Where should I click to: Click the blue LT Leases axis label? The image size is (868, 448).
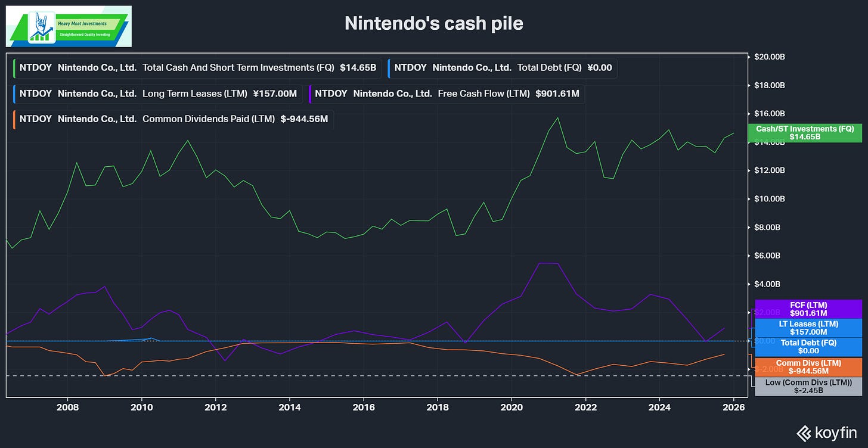click(x=808, y=328)
